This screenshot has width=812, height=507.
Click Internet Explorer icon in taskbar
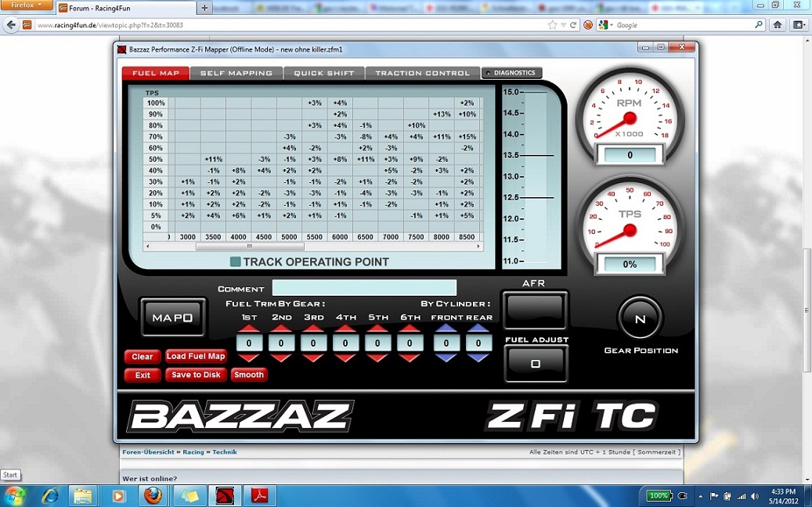pyautogui.click(x=50, y=495)
